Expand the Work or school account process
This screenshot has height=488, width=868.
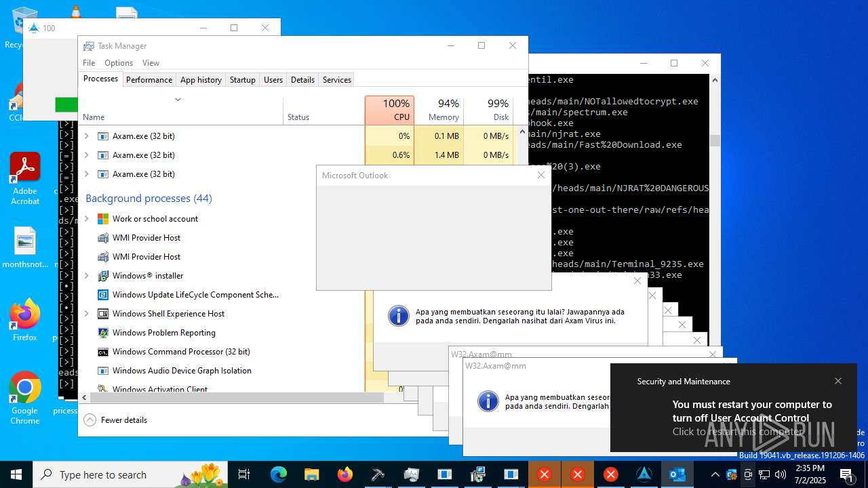(86, 219)
